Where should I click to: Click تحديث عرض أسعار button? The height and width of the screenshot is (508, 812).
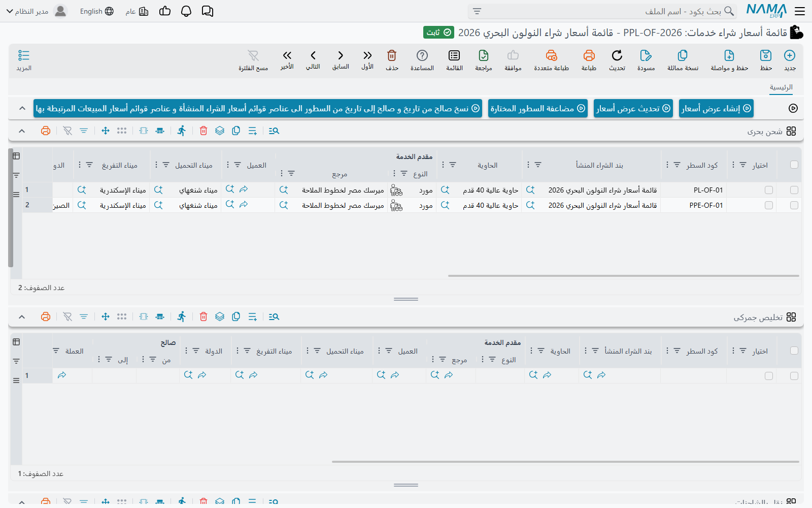[633, 108]
